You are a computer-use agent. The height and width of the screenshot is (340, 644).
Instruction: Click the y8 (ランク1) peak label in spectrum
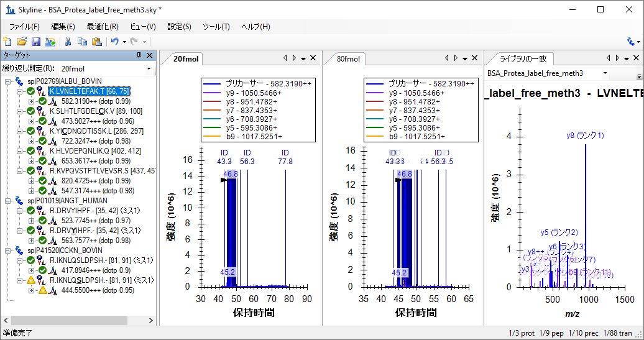point(585,136)
